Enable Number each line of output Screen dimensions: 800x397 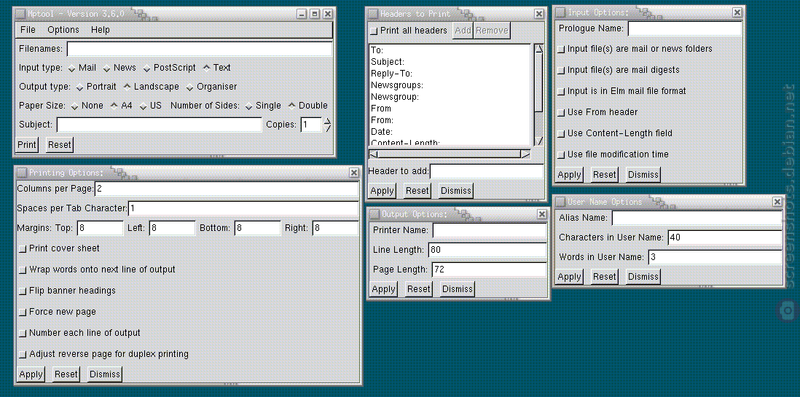22,333
